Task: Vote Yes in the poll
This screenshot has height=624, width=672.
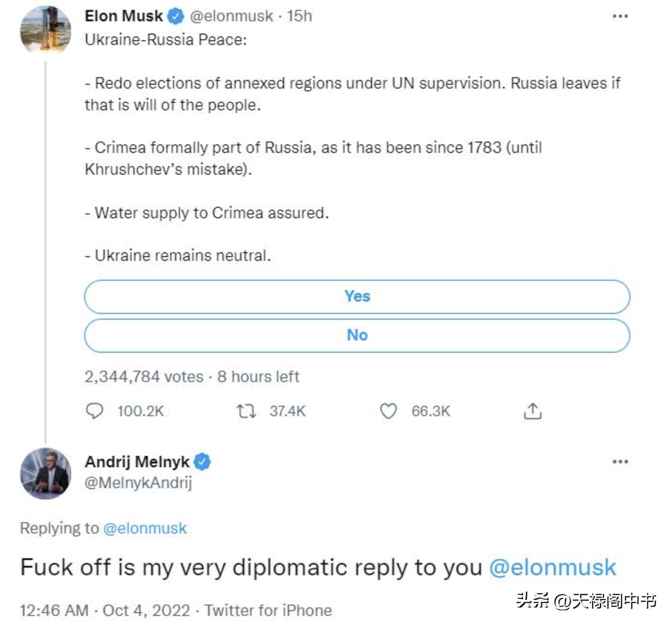Action: point(357,296)
